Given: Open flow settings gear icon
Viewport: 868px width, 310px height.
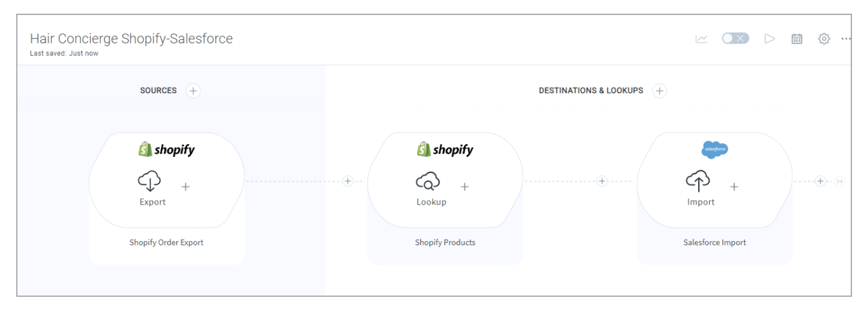Looking at the screenshot, I should pyautogui.click(x=824, y=39).
